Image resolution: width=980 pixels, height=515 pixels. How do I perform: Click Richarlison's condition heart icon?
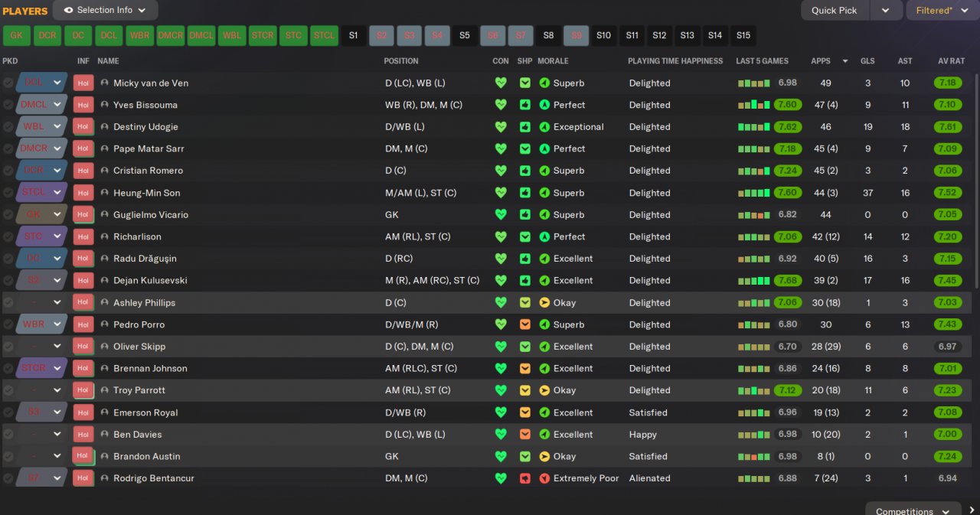point(501,236)
